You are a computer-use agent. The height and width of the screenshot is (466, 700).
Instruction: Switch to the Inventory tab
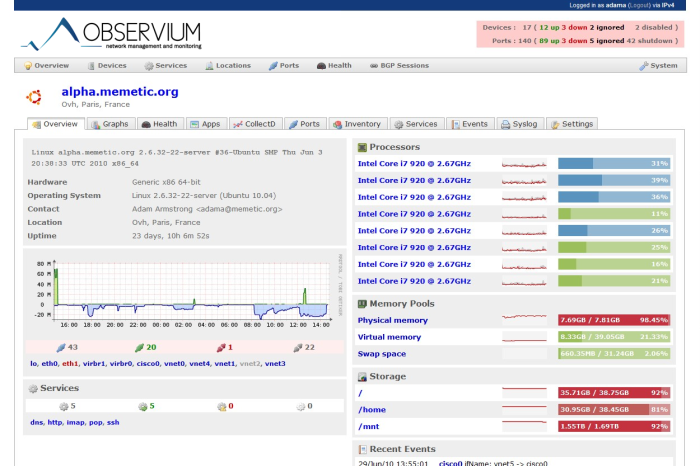tap(357, 124)
